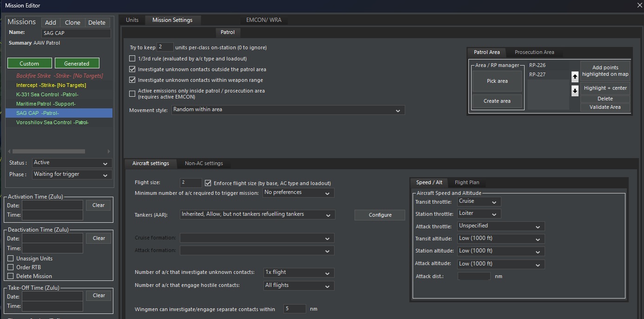
Task: Click the Validate Area button
Action: point(605,107)
